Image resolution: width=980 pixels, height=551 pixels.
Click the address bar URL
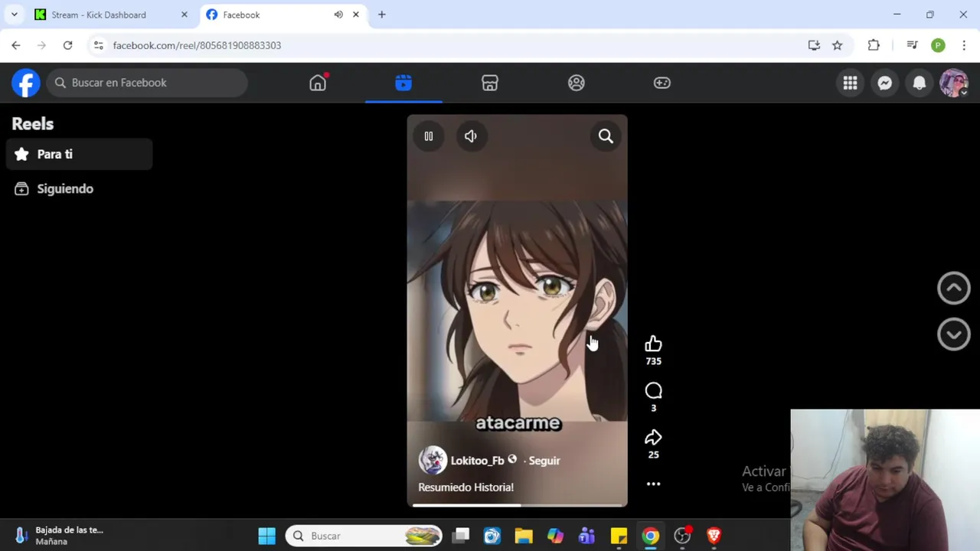click(x=197, y=45)
